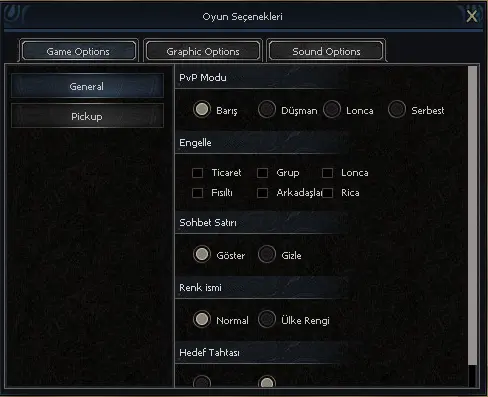Open the Graphic Options tab

(203, 51)
